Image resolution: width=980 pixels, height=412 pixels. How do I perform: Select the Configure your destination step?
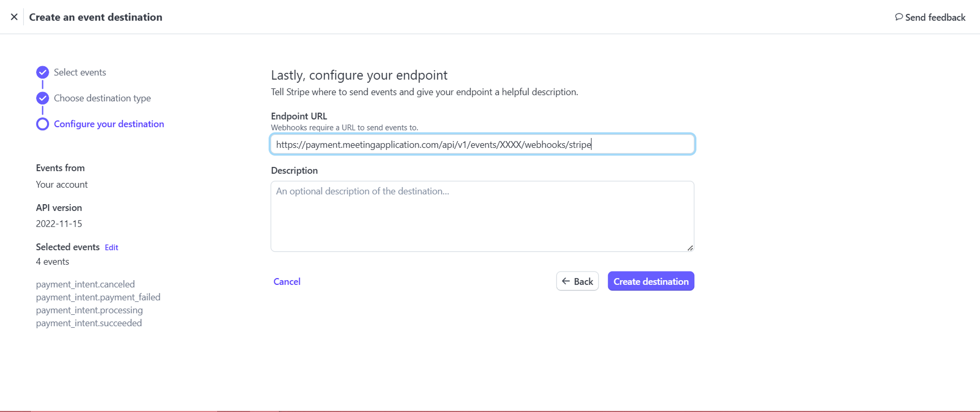109,124
